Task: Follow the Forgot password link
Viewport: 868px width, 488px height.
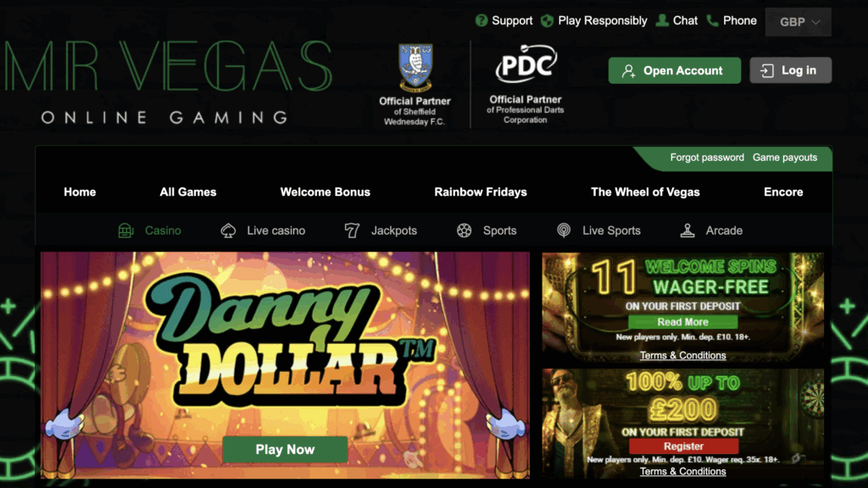Action: [707, 158]
